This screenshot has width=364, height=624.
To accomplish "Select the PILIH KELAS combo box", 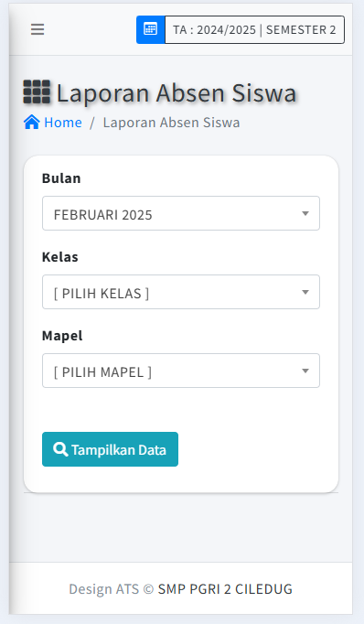I will [181, 292].
